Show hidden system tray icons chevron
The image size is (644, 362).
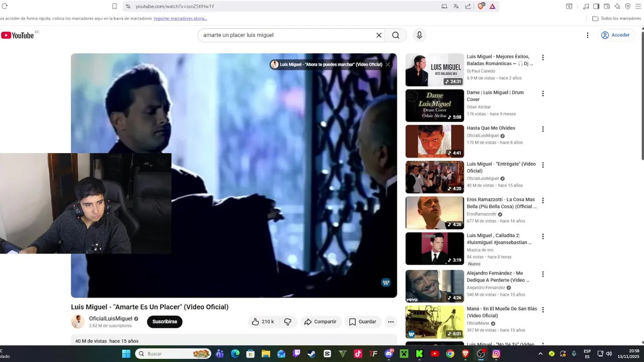click(x=540, y=354)
